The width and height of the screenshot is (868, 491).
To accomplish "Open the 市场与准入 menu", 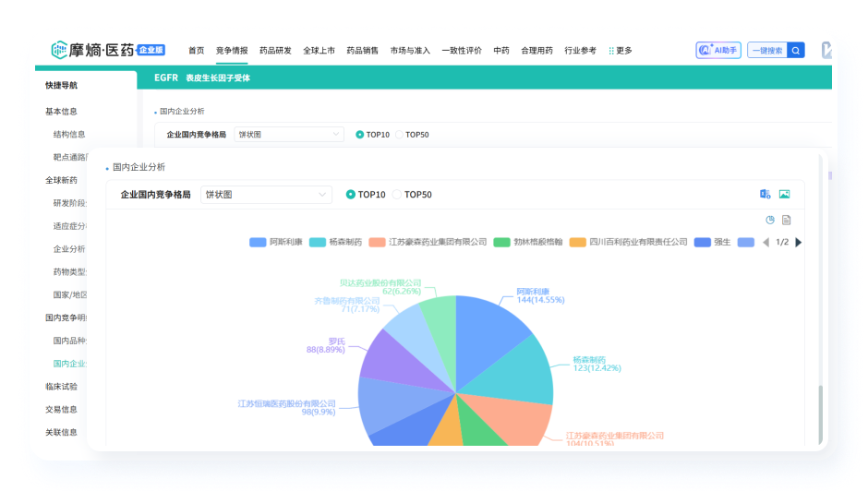I will [x=410, y=51].
